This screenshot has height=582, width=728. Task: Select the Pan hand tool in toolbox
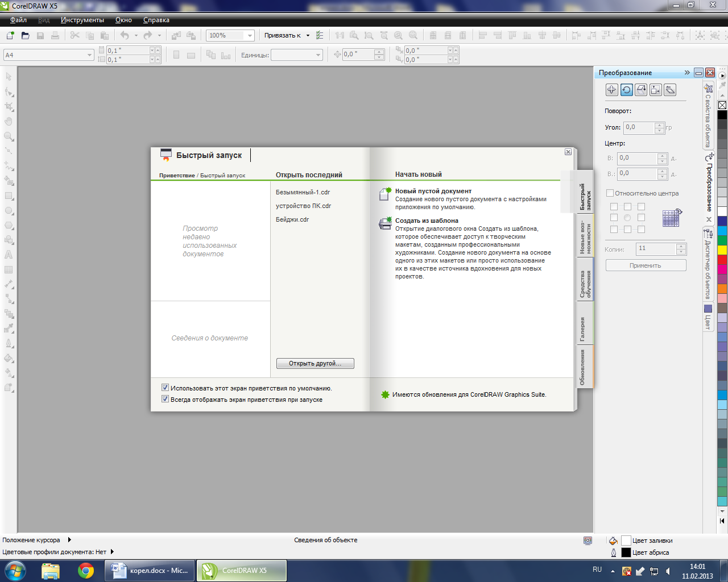click(9, 121)
